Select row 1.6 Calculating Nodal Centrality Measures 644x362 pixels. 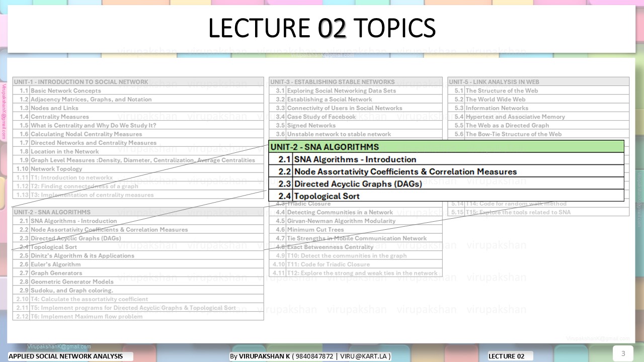coord(138,134)
